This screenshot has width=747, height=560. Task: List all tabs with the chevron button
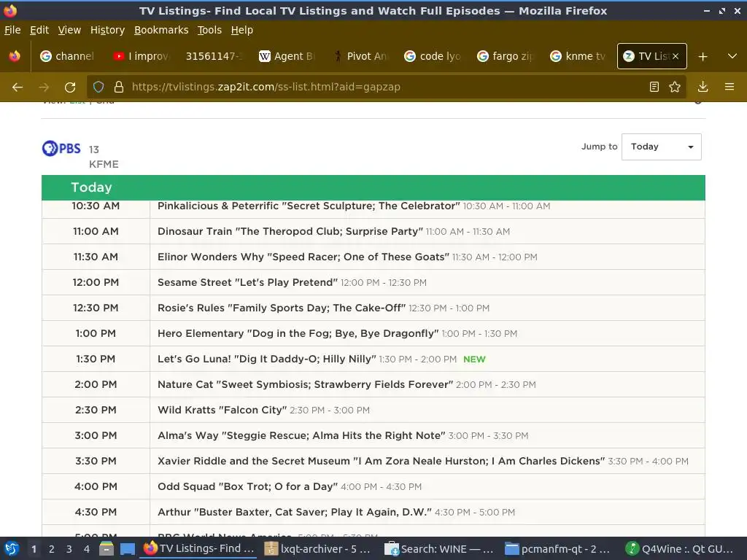coord(732,56)
